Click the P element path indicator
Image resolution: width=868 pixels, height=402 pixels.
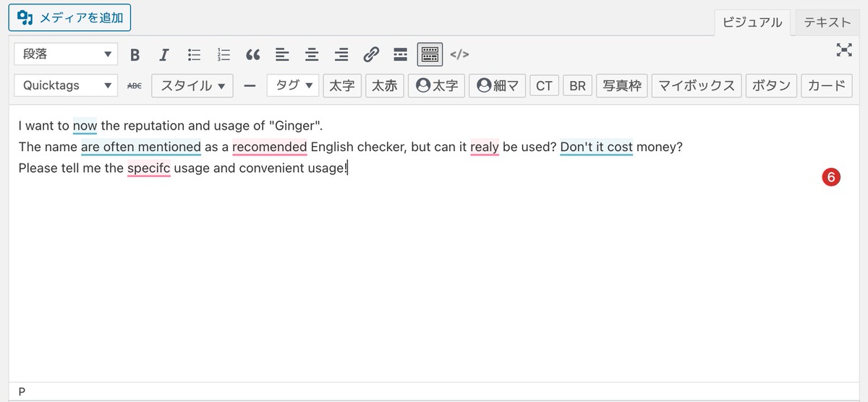pos(22,391)
